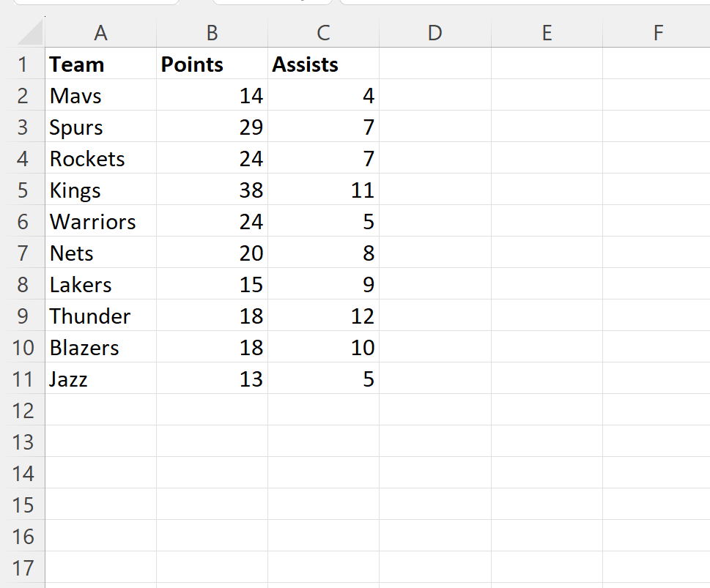Screen dimensions: 710x588
Task: Select the Team header cell
Action: pos(100,64)
